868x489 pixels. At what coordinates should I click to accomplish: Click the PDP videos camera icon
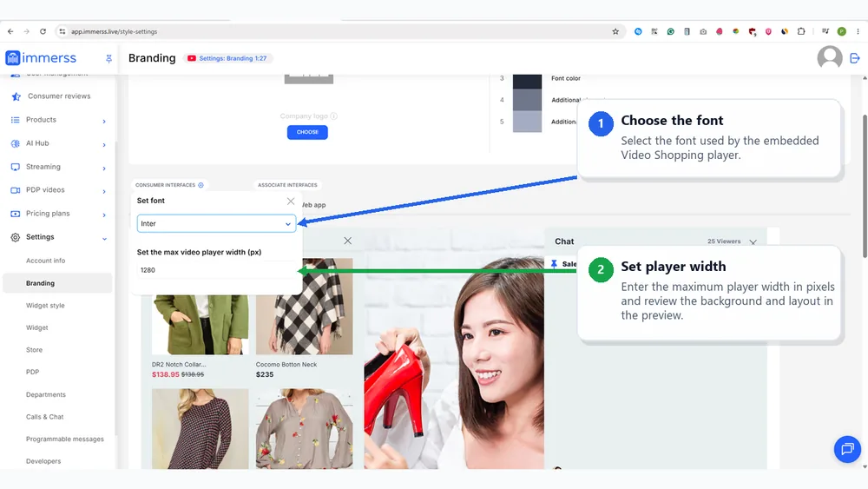[15, 190]
